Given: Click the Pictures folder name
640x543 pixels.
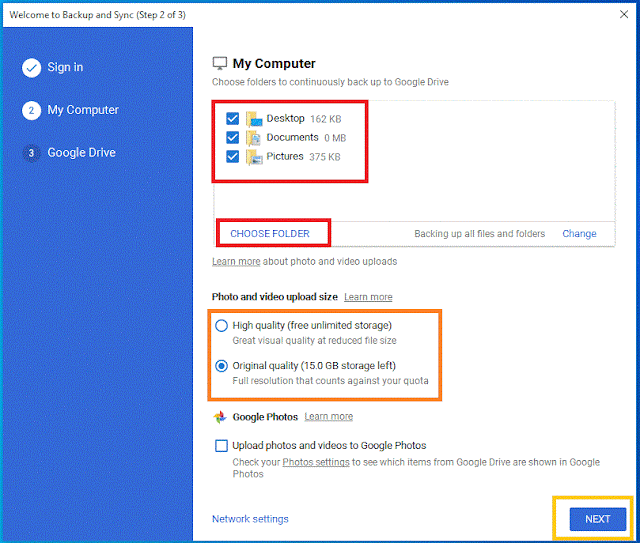Looking at the screenshot, I should (x=285, y=156).
